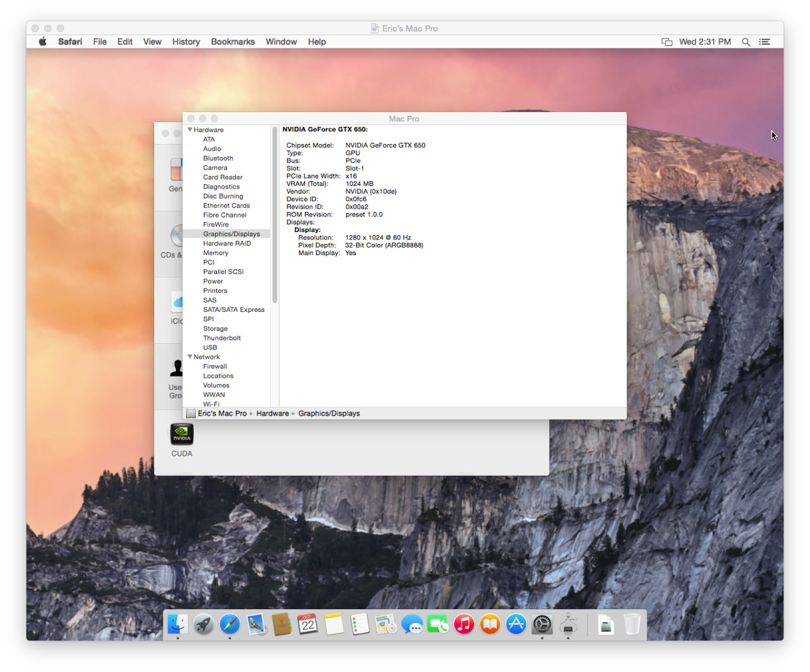Select Fibre Channel in the sidebar
This screenshot has width=810, height=672.
click(x=225, y=215)
